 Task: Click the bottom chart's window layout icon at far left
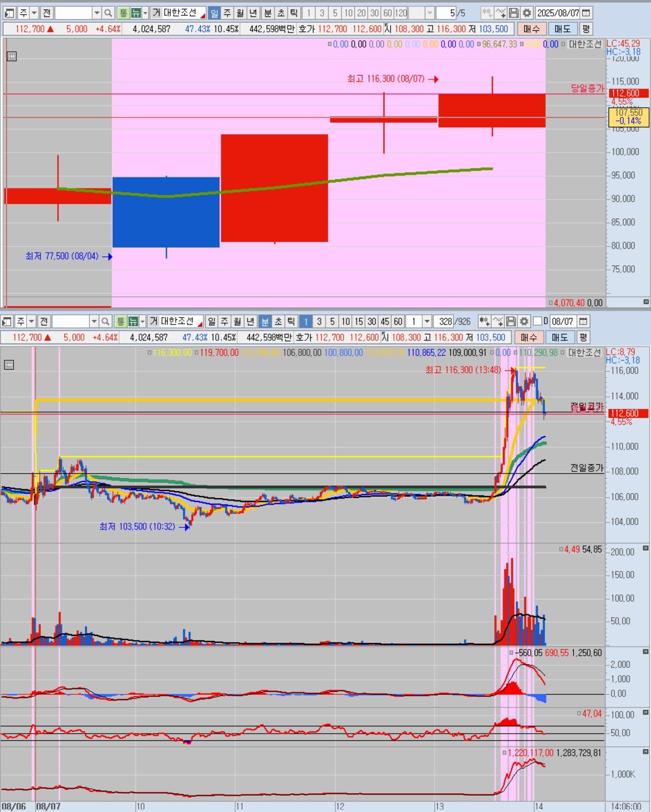tap(7, 321)
